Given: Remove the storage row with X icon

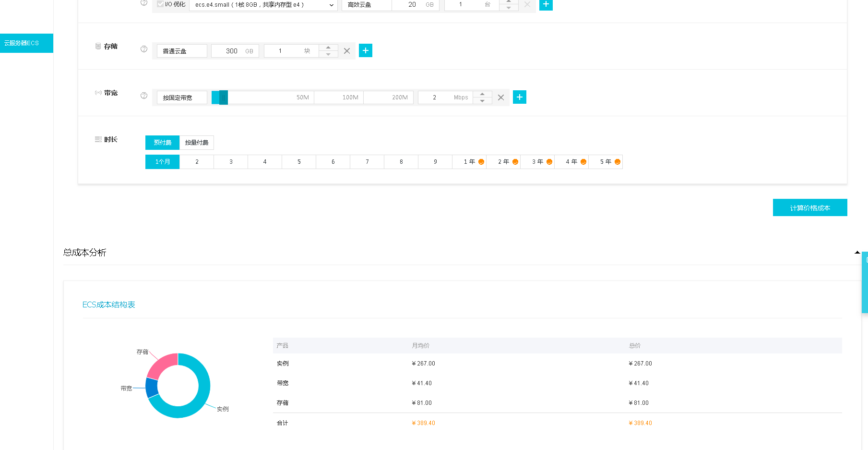Looking at the screenshot, I should (x=347, y=51).
